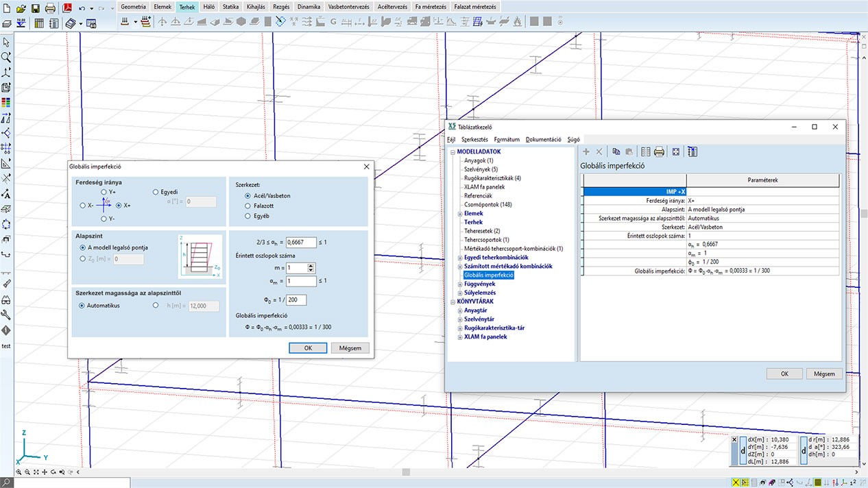Save the model with floppy disk icon
The image size is (868, 488).
36,8
